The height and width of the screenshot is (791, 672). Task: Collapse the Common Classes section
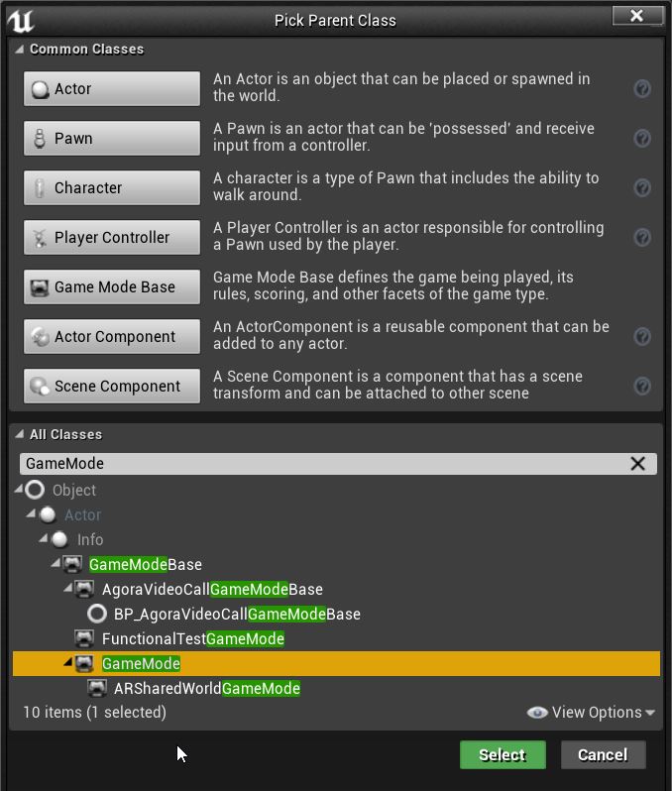point(20,49)
